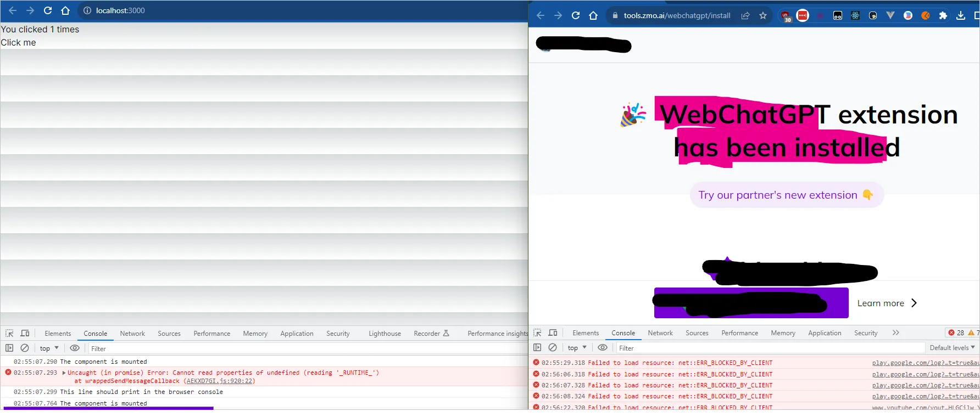The image size is (980, 417).
Task: Activate inspect-element picker in right DevTools
Action: point(537,333)
